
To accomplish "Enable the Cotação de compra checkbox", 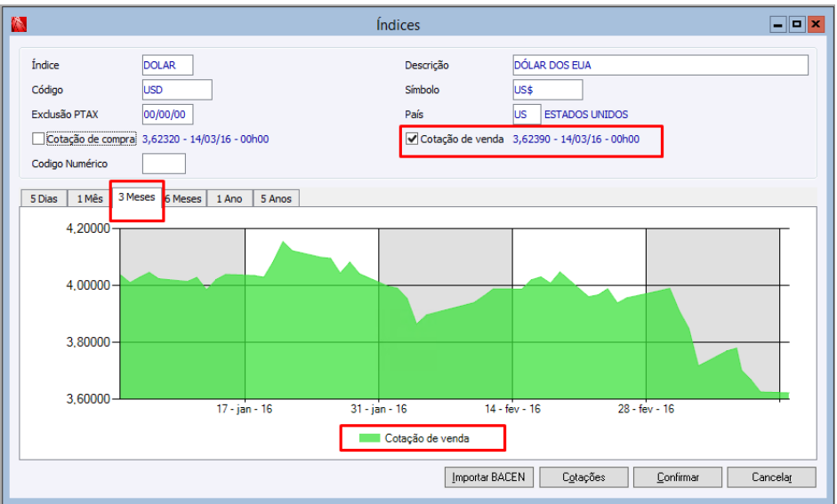I will 38,139.
